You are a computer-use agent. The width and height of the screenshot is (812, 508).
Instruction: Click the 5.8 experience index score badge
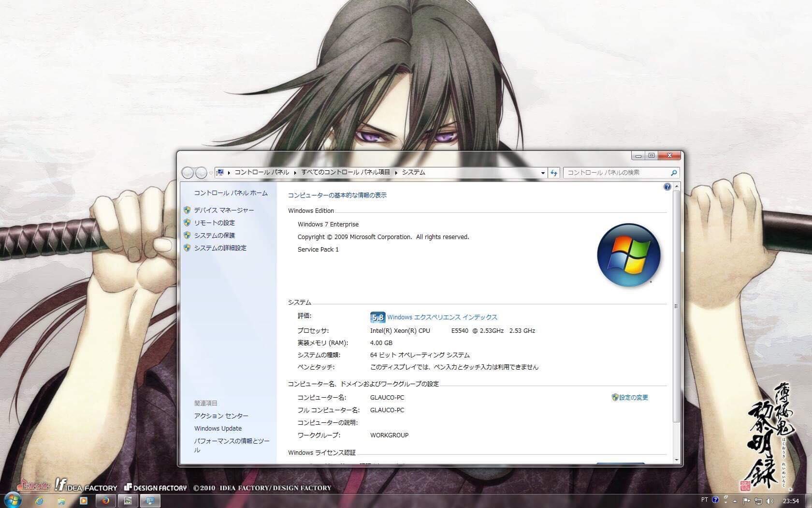click(377, 317)
